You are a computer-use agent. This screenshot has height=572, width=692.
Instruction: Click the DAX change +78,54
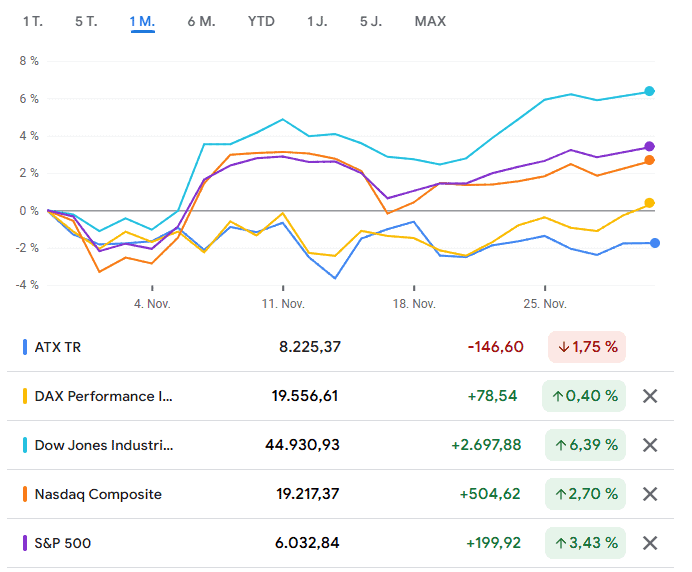pyautogui.click(x=492, y=396)
